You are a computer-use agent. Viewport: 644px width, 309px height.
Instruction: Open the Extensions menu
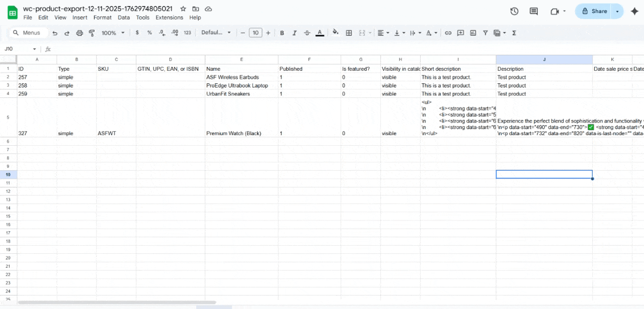(169, 17)
